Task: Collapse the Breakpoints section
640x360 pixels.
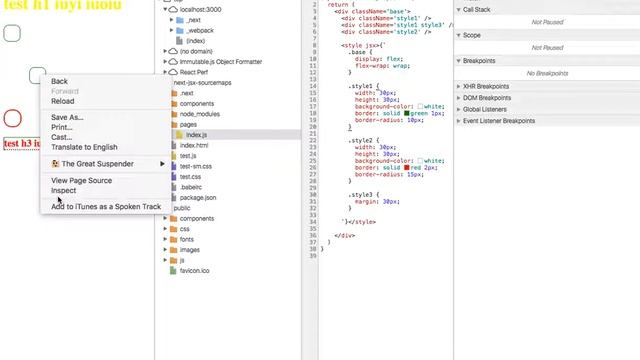Action: (458, 61)
